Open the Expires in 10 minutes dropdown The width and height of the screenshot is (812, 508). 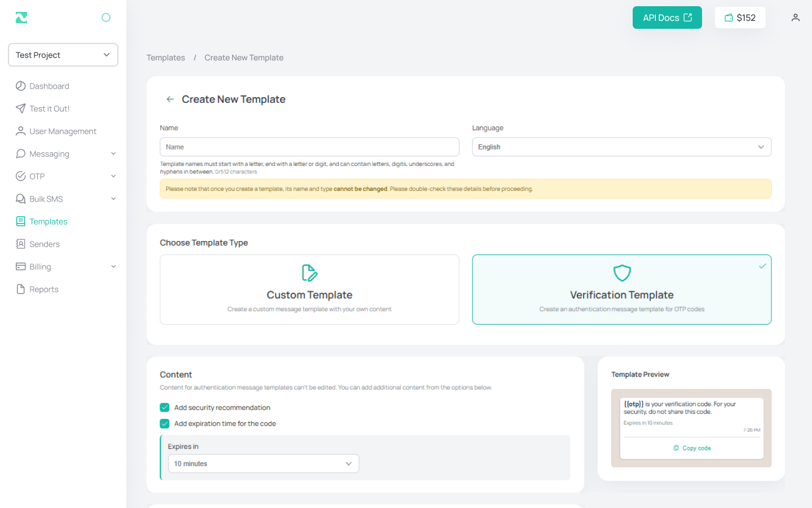pyautogui.click(x=263, y=463)
